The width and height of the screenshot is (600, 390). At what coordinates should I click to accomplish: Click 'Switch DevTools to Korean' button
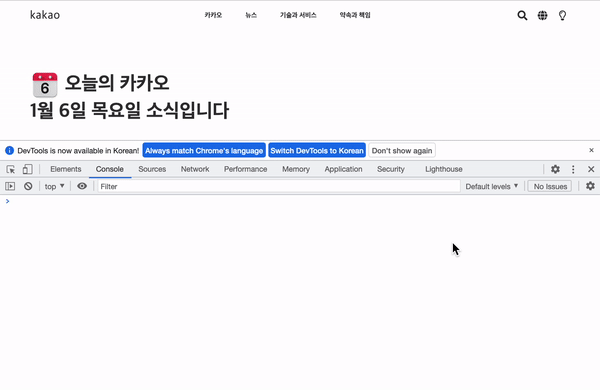coord(317,150)
